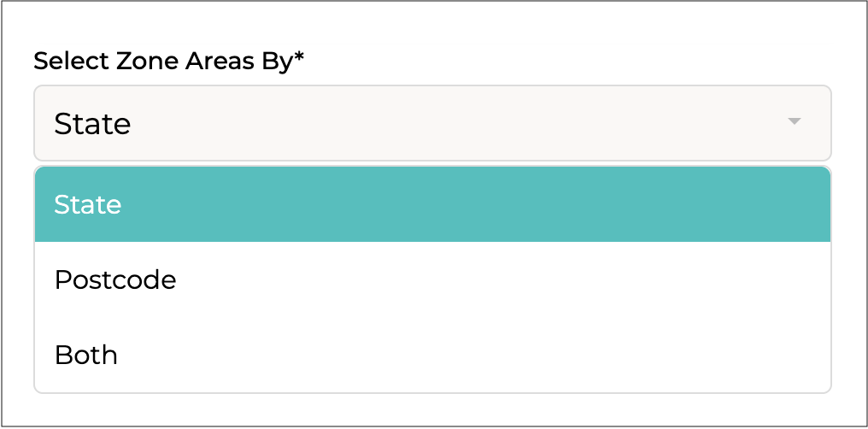Click the dropdown arrow caret icon
The width and height of the screenshot is (868, 429).
[794, 122]
